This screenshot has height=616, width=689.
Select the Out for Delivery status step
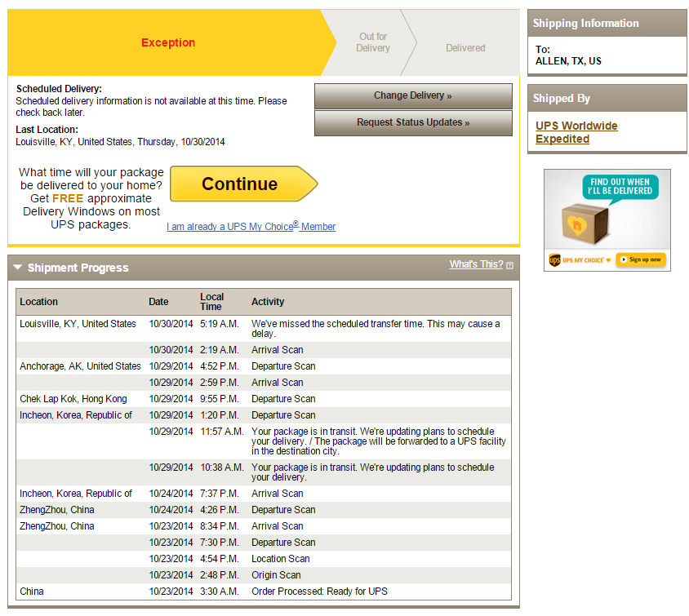372,42
